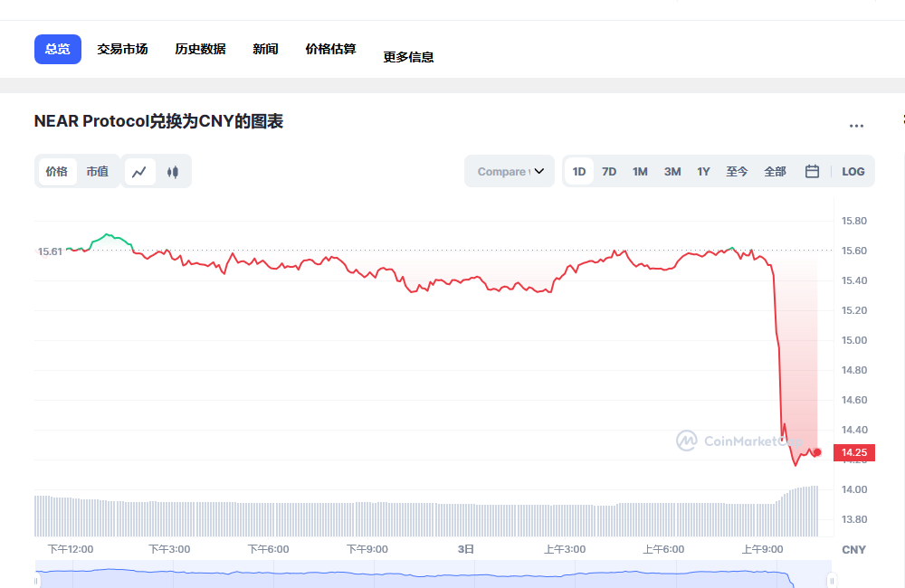Click the 13.80 price axis label

pos(854,519)
